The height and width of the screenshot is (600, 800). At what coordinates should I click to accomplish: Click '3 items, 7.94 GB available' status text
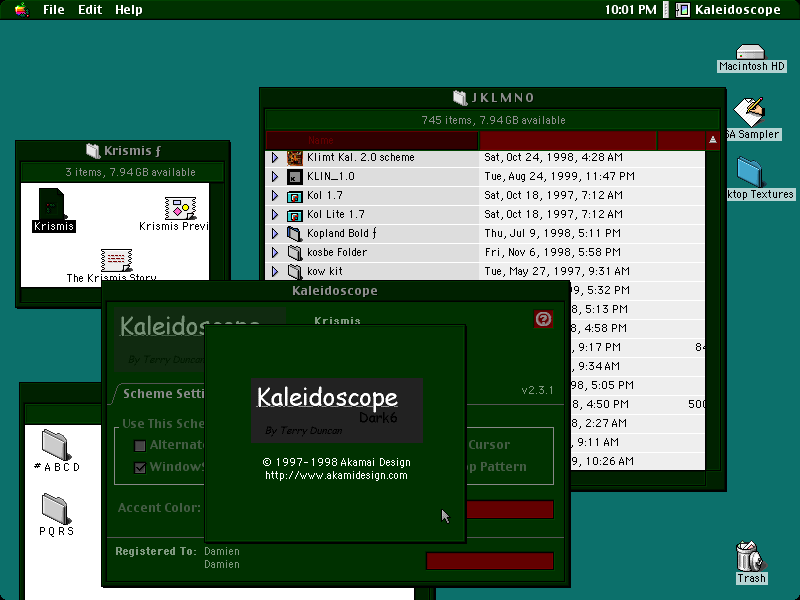[130, 172]
